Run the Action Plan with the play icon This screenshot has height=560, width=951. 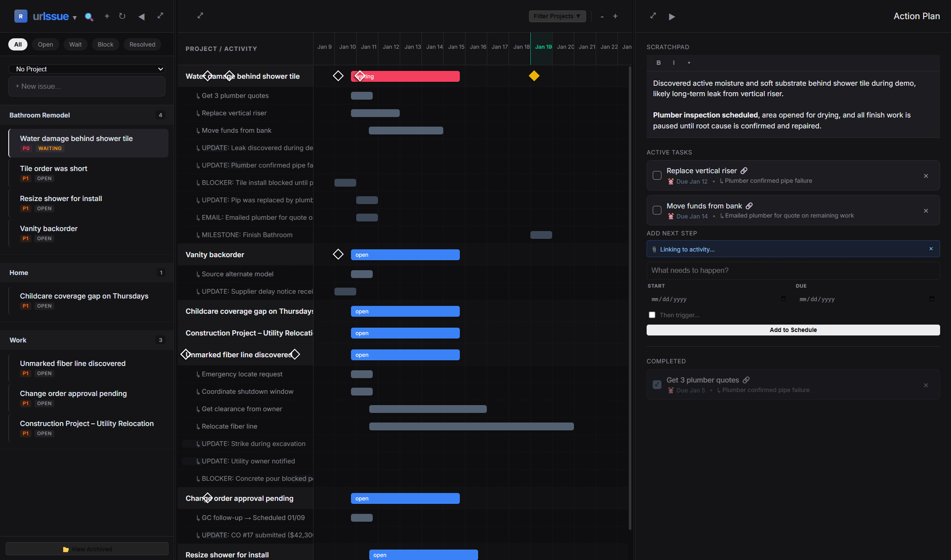pos(672,17)
